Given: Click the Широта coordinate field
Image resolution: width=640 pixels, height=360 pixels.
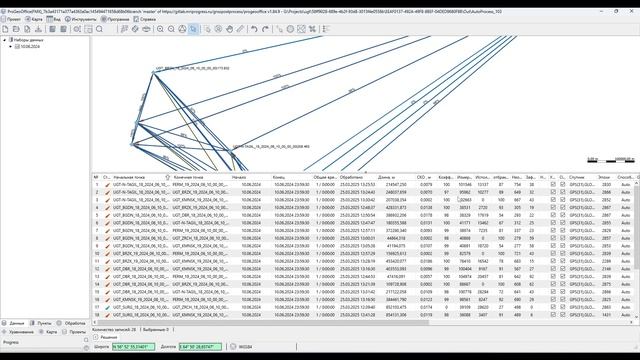Looking at the screenshot, I should pyautogui.click(x=133, y=347).
